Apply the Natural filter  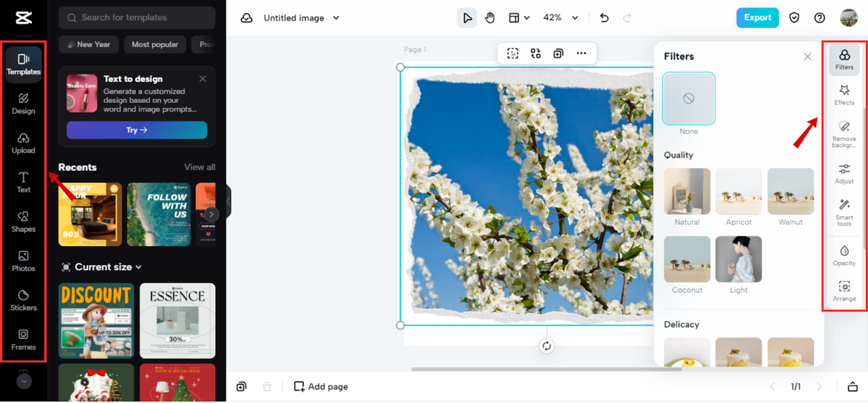[687, 192]
